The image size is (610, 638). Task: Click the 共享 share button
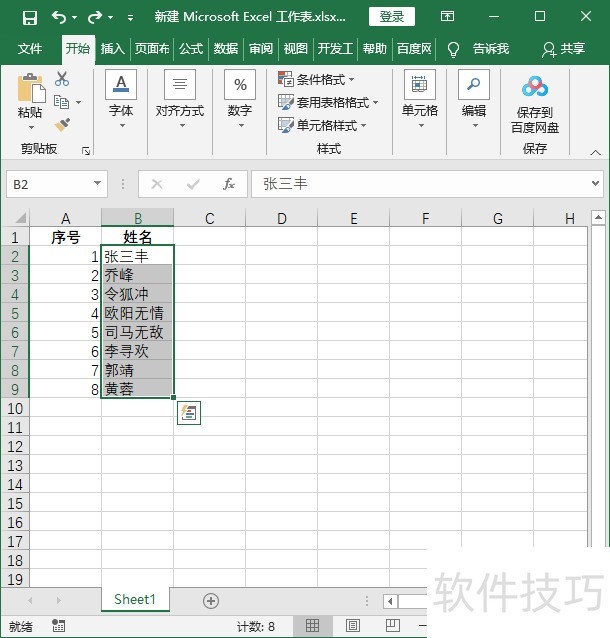563,49
